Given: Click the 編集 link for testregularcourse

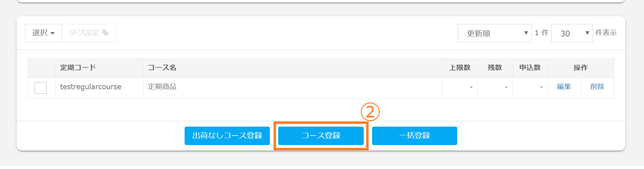Looking at the screenshot, I should (x=564, y=87).
